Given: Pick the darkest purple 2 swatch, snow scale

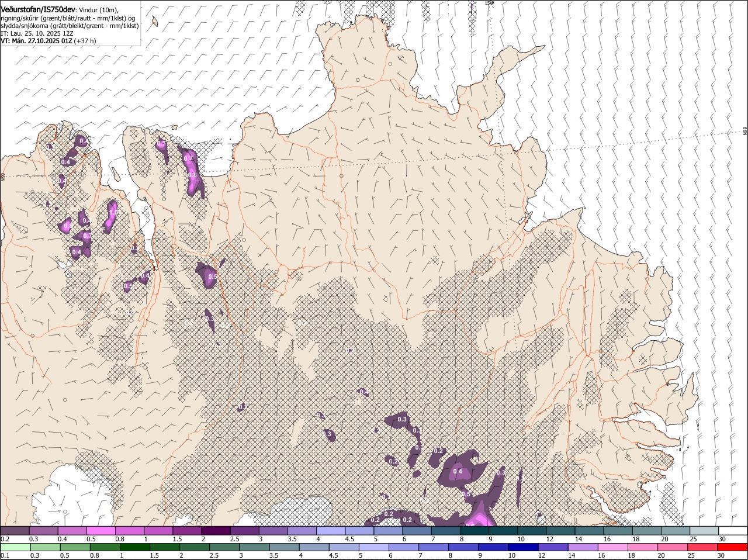Looking at the screenshot, I should point(216,530).
